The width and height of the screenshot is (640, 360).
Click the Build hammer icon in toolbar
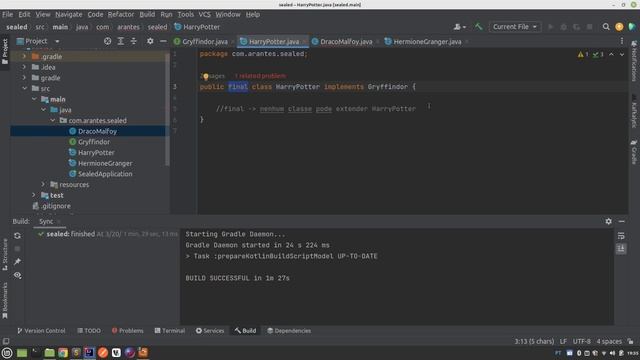pyautogui.click(x=478, y=27)
